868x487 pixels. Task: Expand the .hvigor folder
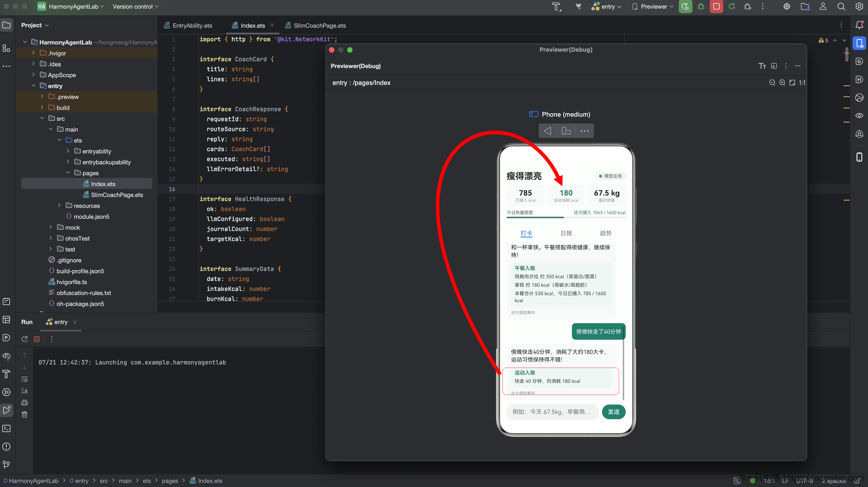[33, 53]
